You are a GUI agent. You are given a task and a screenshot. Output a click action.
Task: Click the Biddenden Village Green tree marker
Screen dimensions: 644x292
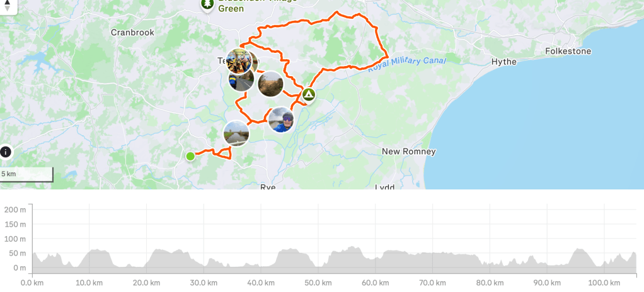tap(207, 4)
